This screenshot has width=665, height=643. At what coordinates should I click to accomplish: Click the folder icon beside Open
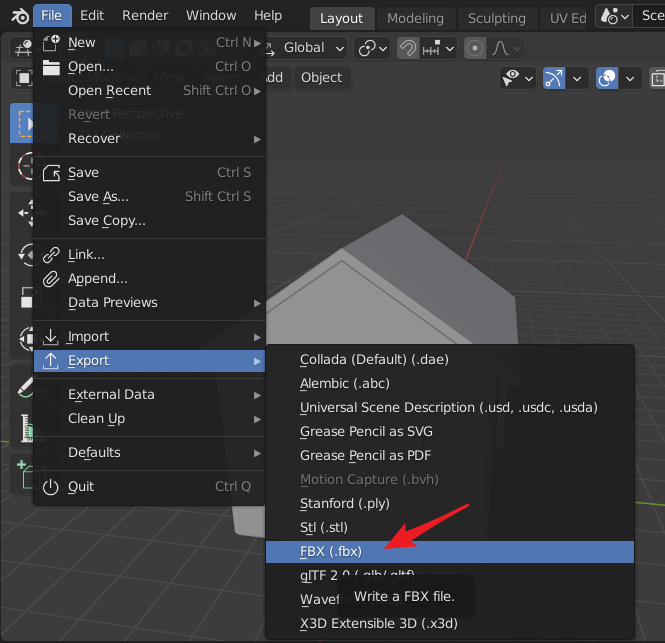pyautogui.click(x=51, y=67)
